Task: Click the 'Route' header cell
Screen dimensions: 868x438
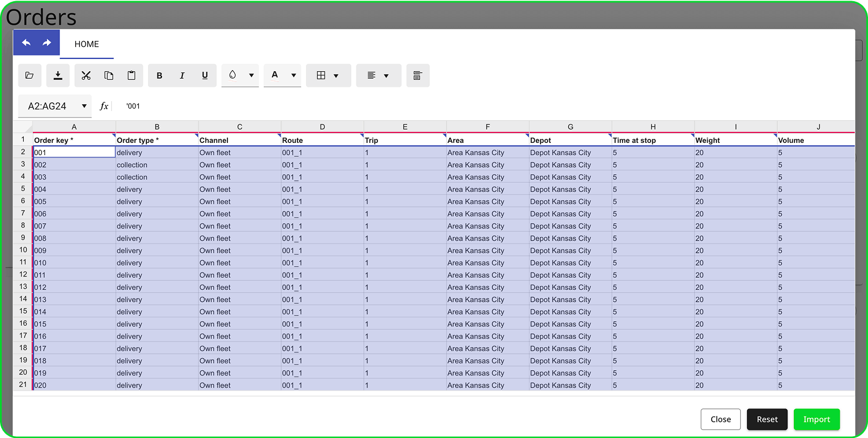Action: 322,140
